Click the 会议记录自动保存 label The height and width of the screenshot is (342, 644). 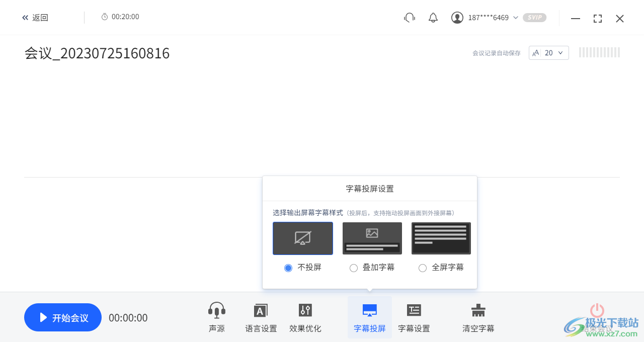497,53
